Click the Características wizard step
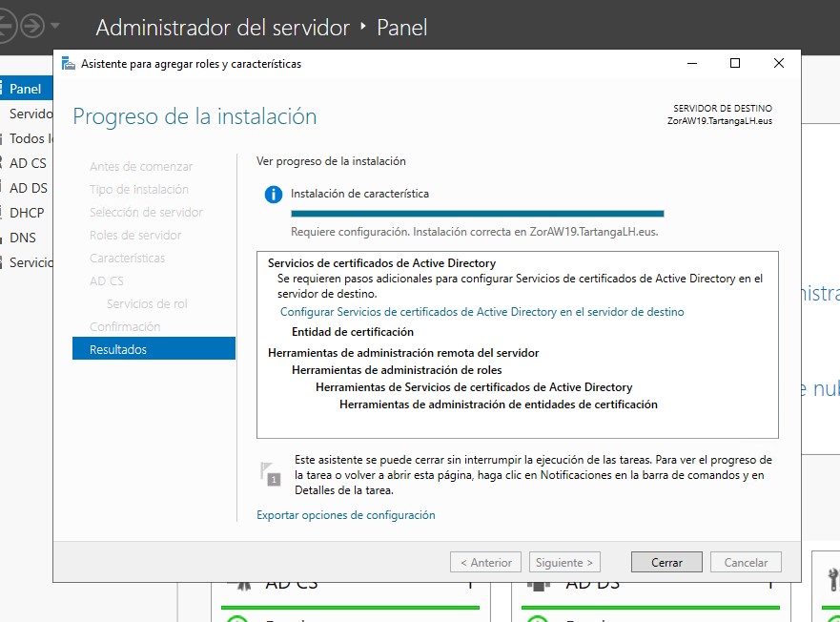Viewport: 840px width, 622px height. click(x=127, y=258)
